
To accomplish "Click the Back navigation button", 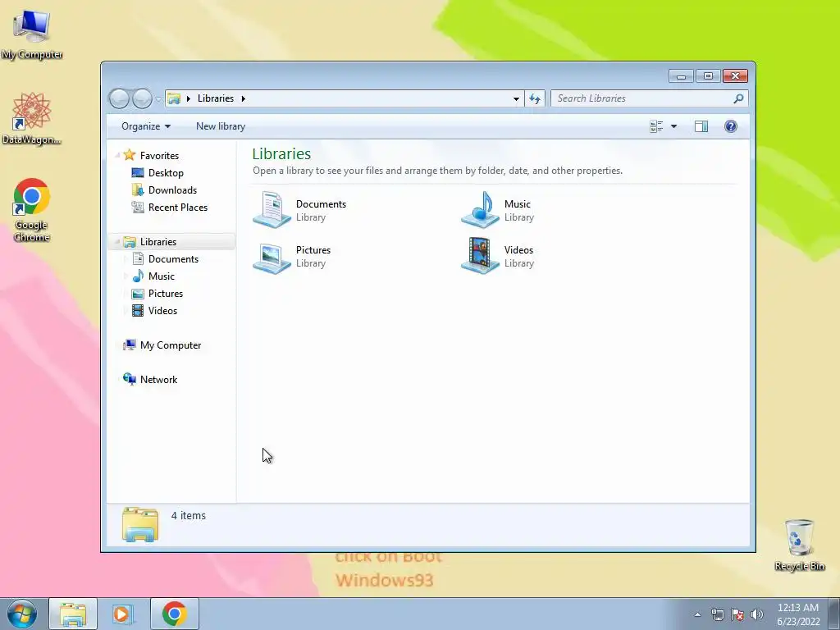I will (x=119, y=98).
